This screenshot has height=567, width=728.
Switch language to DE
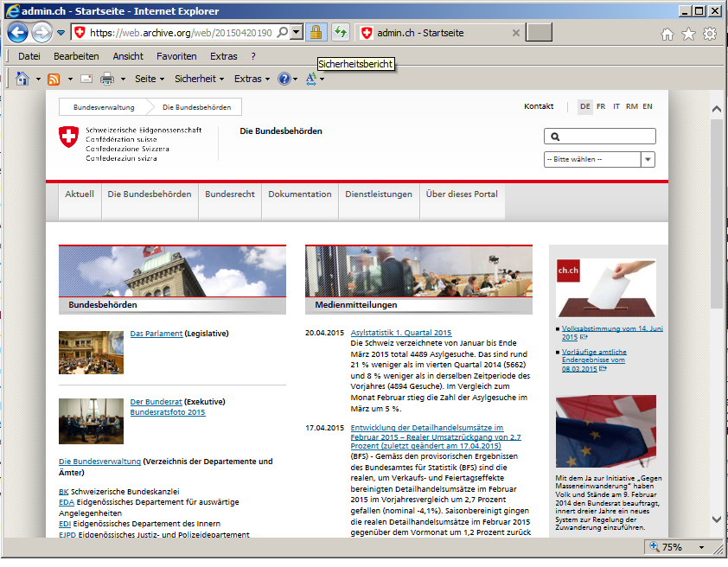pyautogui.click(x=585, y=106)
